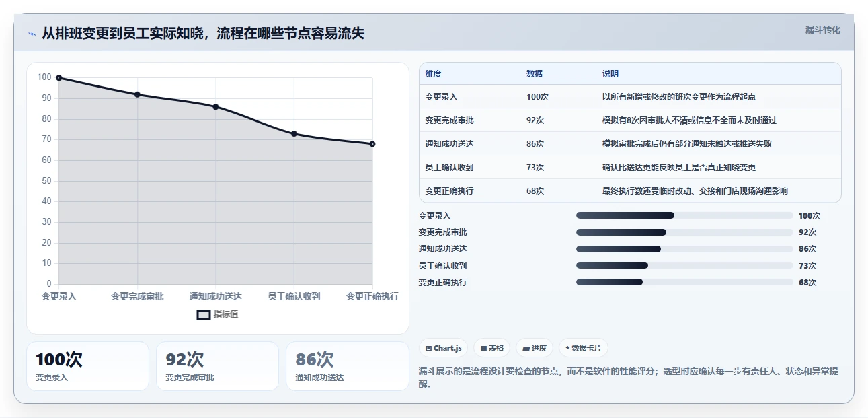Click the chart data point for 通知成功送达

[216, 106]
